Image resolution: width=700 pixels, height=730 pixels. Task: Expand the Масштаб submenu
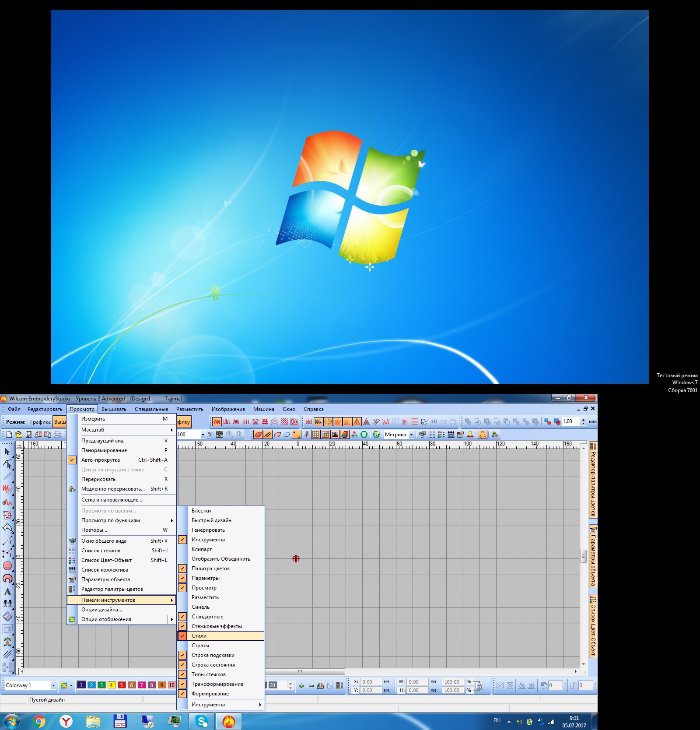tap(127, 430)
